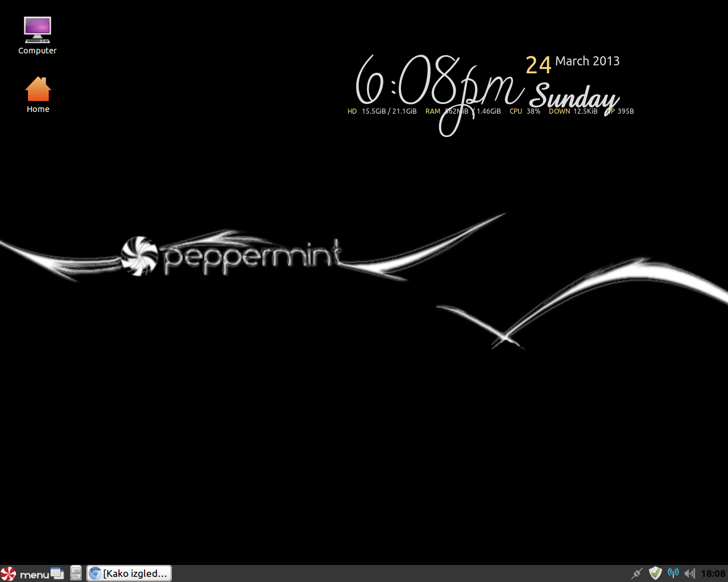This screenshot has height=582, width=728.
Task: Open the Home folder desktop icon
Action: [x=38, y=94]
